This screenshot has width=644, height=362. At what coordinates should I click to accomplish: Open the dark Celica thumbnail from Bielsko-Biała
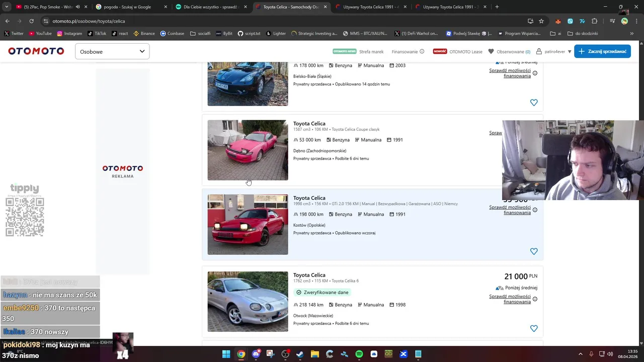(x=248, y=84)
